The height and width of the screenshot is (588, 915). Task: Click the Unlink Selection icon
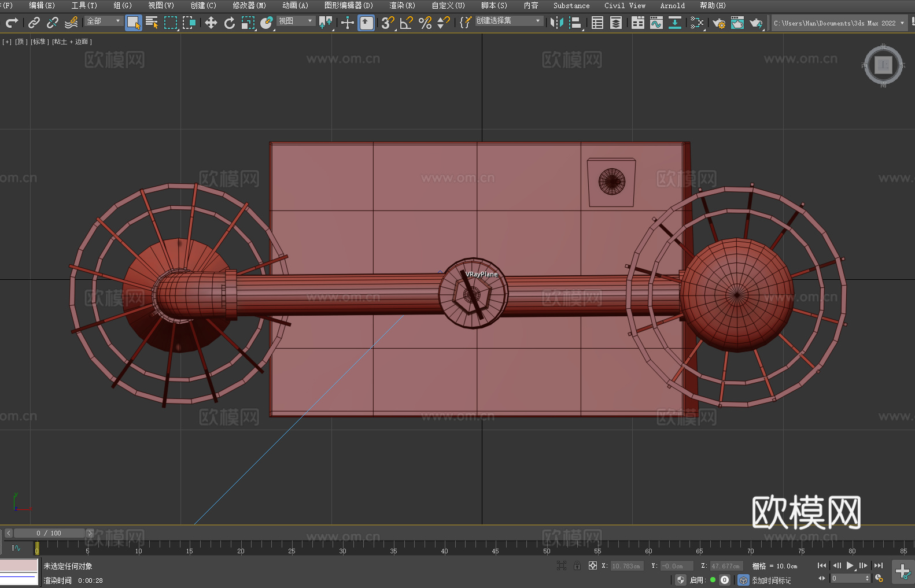pyautogui.click(x=53, y=23)
